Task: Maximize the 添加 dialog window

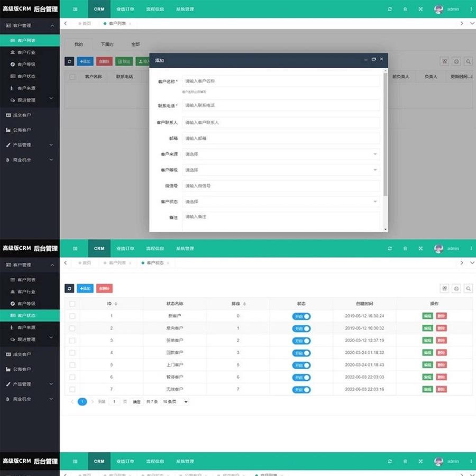Action: pos(373,60)
